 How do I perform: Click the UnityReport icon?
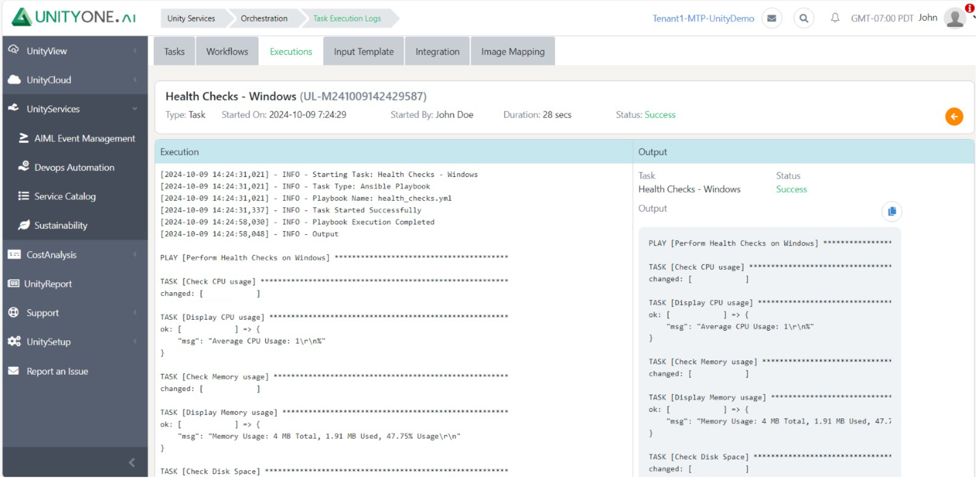point(13,283)
